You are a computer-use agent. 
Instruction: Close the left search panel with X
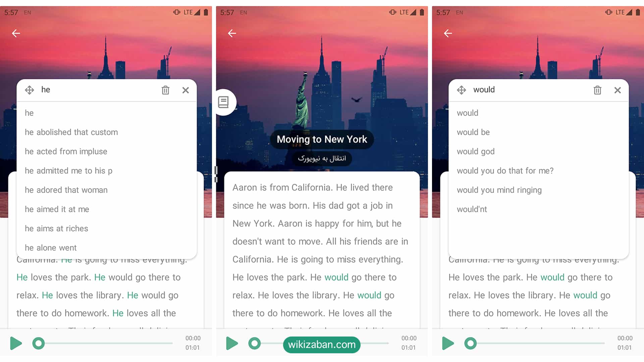[x=185, y=90]
